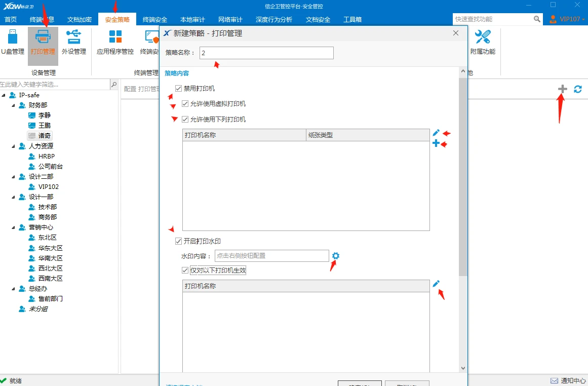
Task: Collapse 营销中心 tree node
Action: tap(13, 227)
